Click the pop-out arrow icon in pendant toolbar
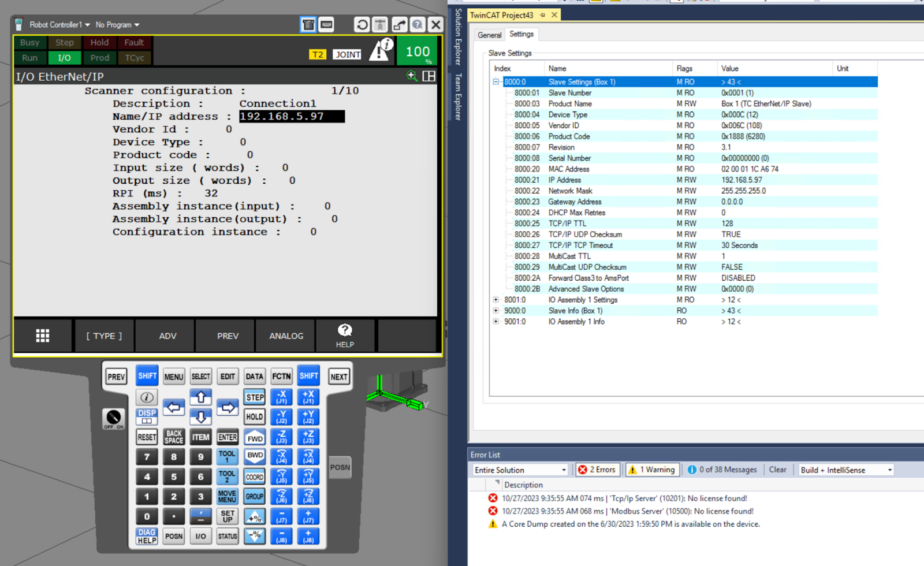The width and height of the screenshot is (924, 566). (x=399, y=25)
